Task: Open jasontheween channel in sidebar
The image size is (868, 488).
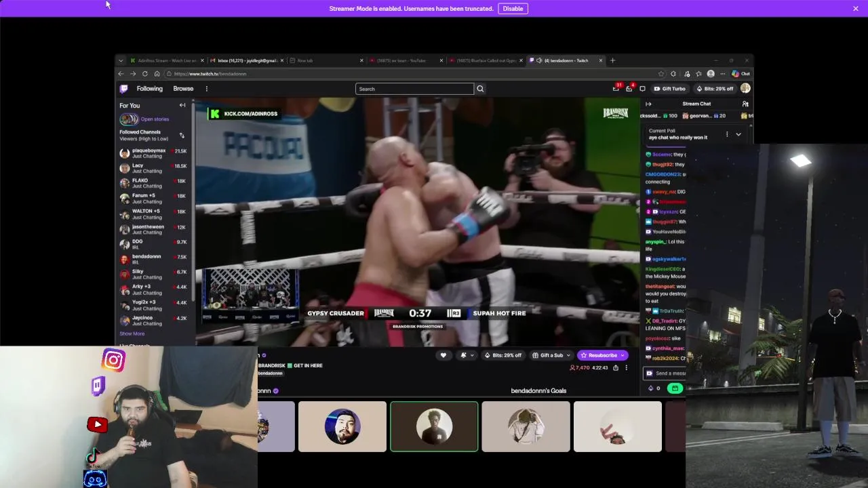Action: coord(153,229)
